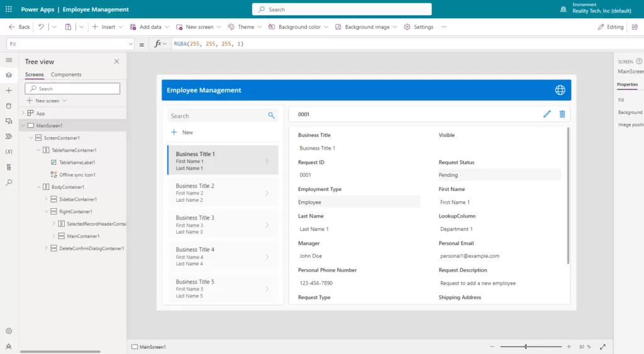The height and width of the screenshot is (354, 644).
Task: Click the globe icon in Employee Management header
Action: [x=560, y=90]
